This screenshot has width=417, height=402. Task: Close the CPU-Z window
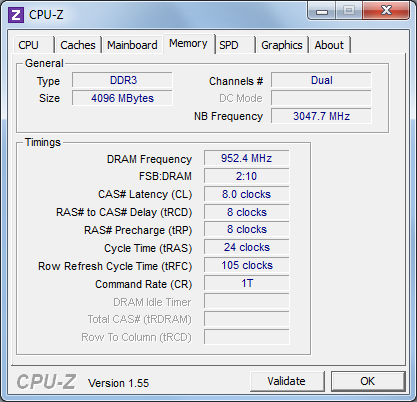pos(386,11)
